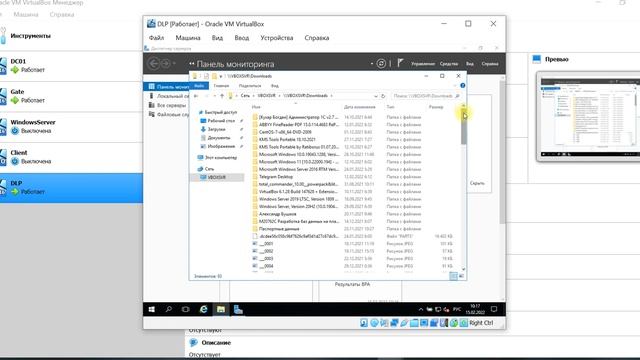Open Explorer Главная ribbon tab
This screenshot has height=360, width=640.
tap(221, 86)
